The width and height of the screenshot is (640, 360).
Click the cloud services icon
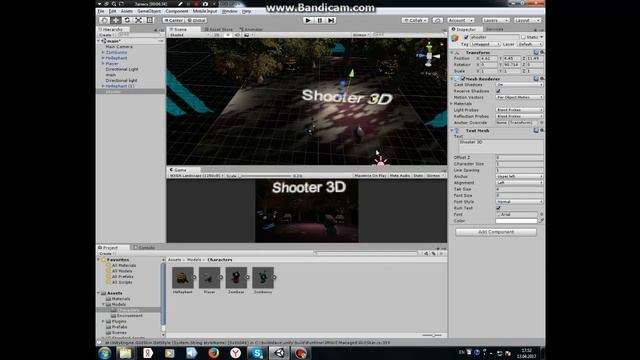438,20
